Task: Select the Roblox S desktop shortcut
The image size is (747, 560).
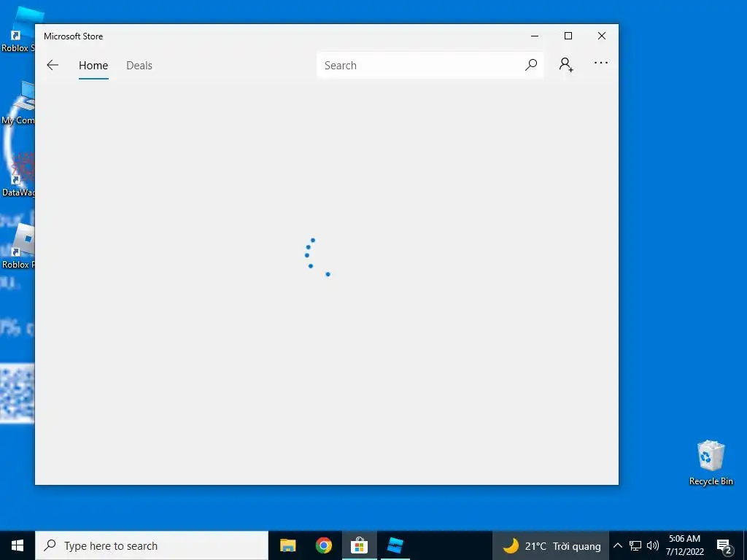Action: pos(18,31)
